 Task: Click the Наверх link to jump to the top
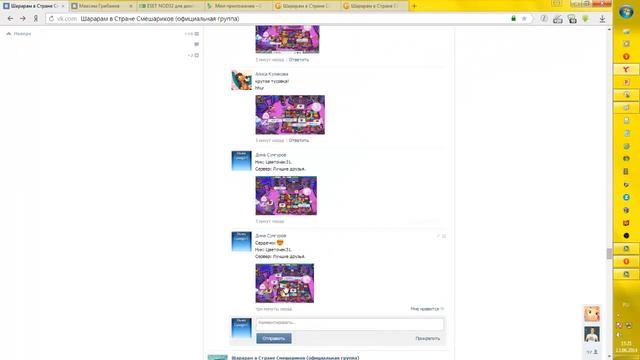coord(19,34)
